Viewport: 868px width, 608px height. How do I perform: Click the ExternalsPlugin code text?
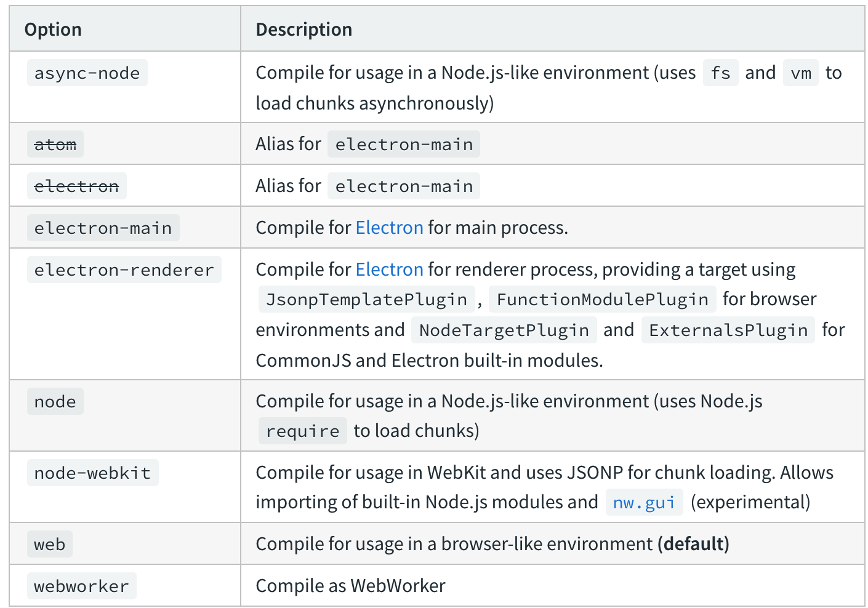(x=728, y=330)
